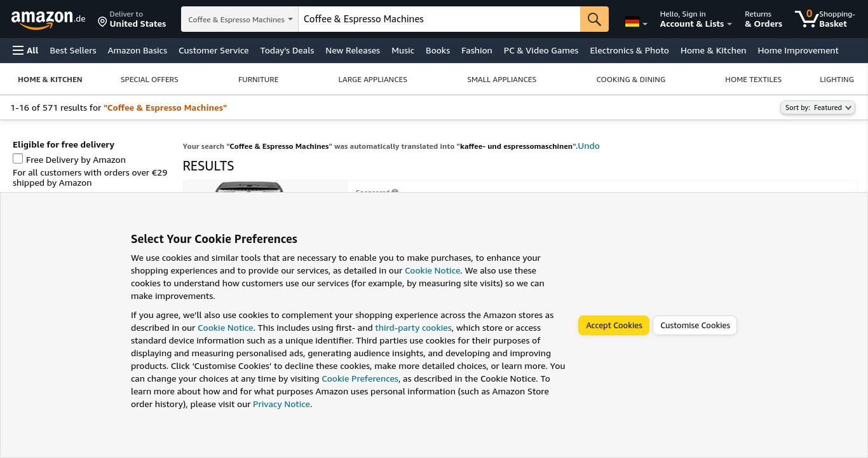Open the search category dropdown
The width and height of the screenshot is (868, 458).
pos(240,19)
